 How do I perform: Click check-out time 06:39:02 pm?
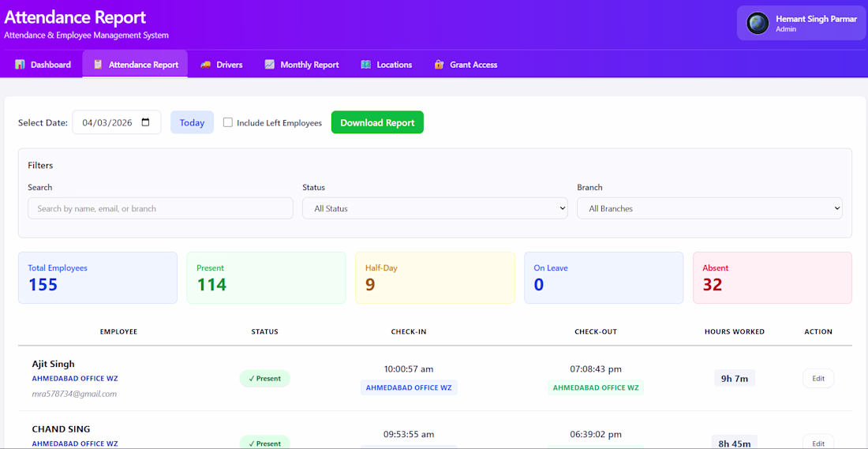click(x=596, y=434)
